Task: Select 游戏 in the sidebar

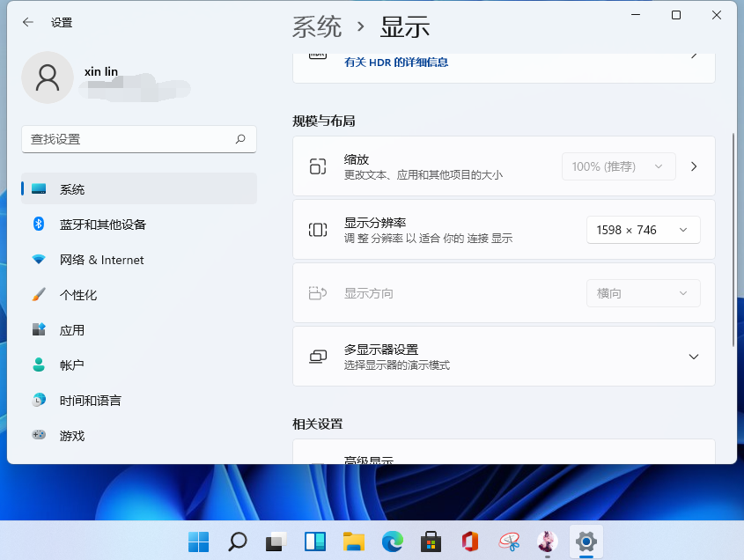Action: pyautogui.click(x=72, y=436)
